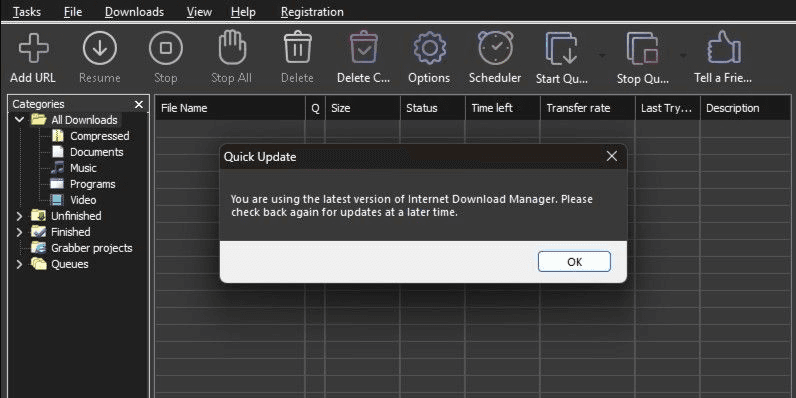
Task: Sort by the Transfer rate column header
Action: (x=587, y=108)
